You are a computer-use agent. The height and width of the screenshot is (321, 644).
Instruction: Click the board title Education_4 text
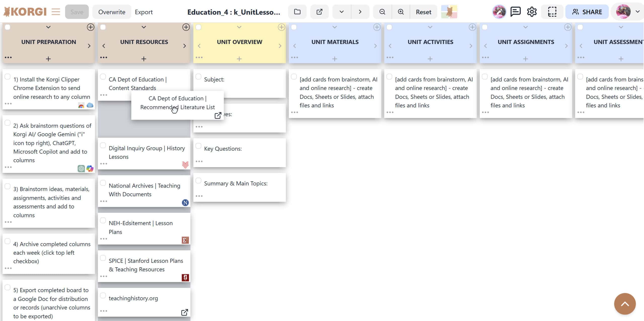pyautogui.click(x=234, y=12)
